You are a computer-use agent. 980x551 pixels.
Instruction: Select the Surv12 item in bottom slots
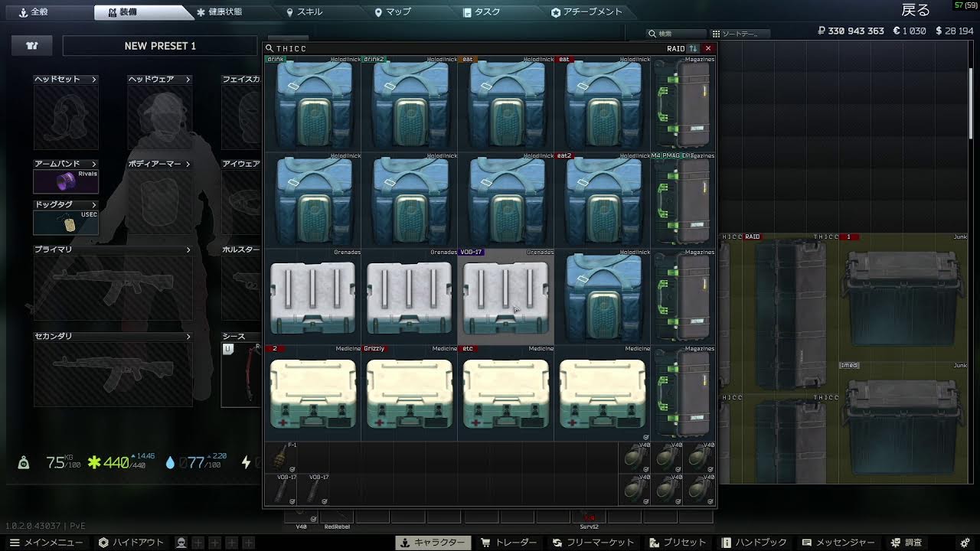(589, 518)
